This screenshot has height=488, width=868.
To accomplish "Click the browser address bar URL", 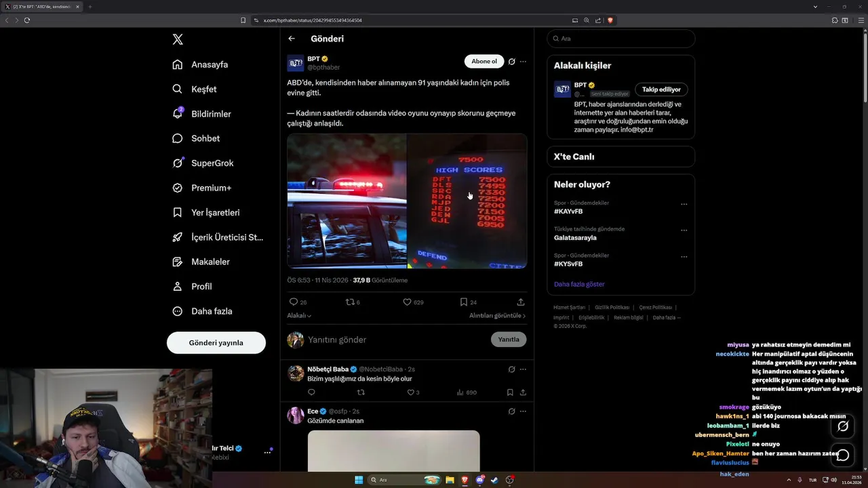I will click(313, 20).
